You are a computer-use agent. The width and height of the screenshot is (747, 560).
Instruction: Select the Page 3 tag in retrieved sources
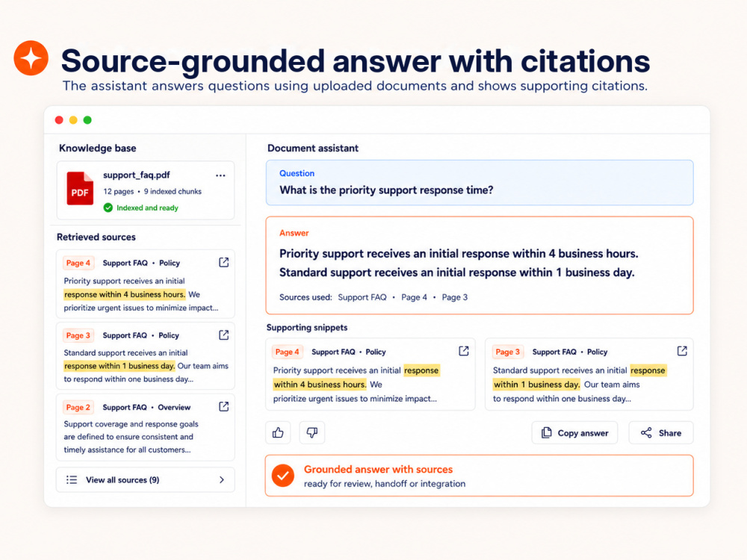(x=78, y=335)
